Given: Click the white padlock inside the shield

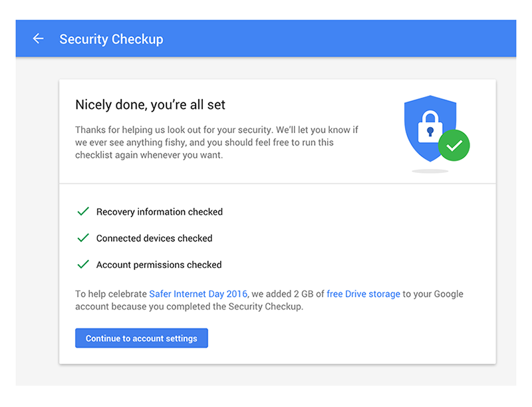Looking at the screenshot, I should pyautogui.click(x=430, y=127).
